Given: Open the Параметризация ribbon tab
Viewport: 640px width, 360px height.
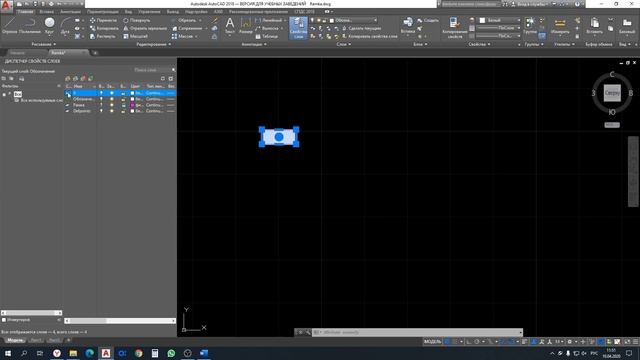Looking at the screenshot, I should click(x=102, y=12).
